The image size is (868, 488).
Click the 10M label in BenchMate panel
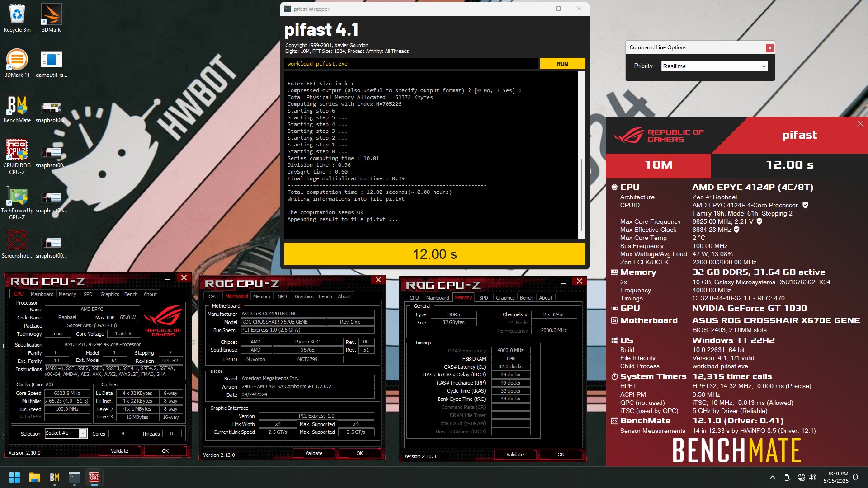point(658,165)
